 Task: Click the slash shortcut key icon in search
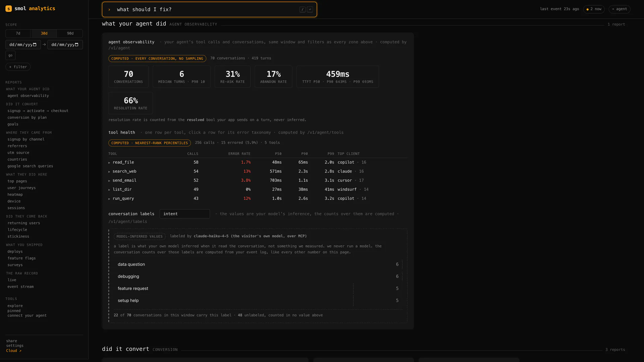tap(302, 9)
